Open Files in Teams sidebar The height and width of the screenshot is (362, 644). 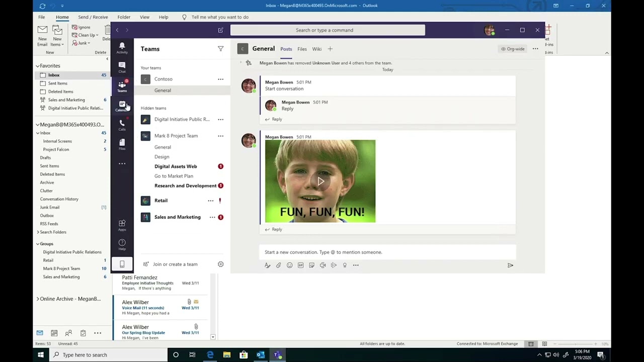tap(122, 145)
